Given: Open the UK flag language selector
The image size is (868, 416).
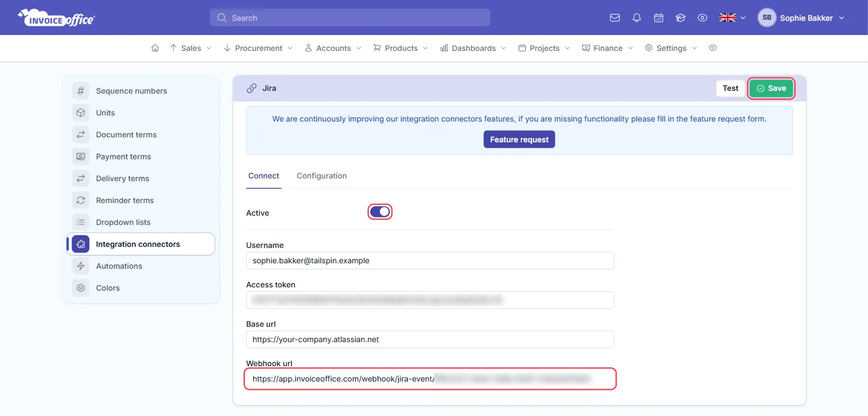Looking at the screenshot, I should 732,18.
